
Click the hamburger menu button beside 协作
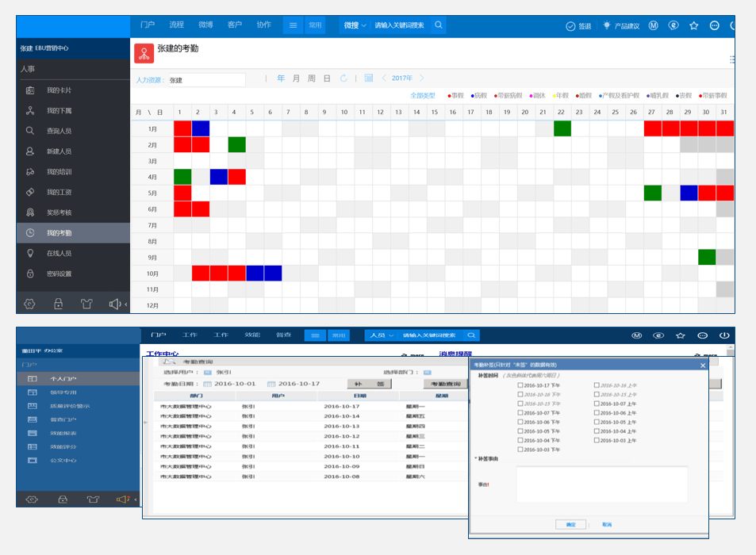(293, 25)
